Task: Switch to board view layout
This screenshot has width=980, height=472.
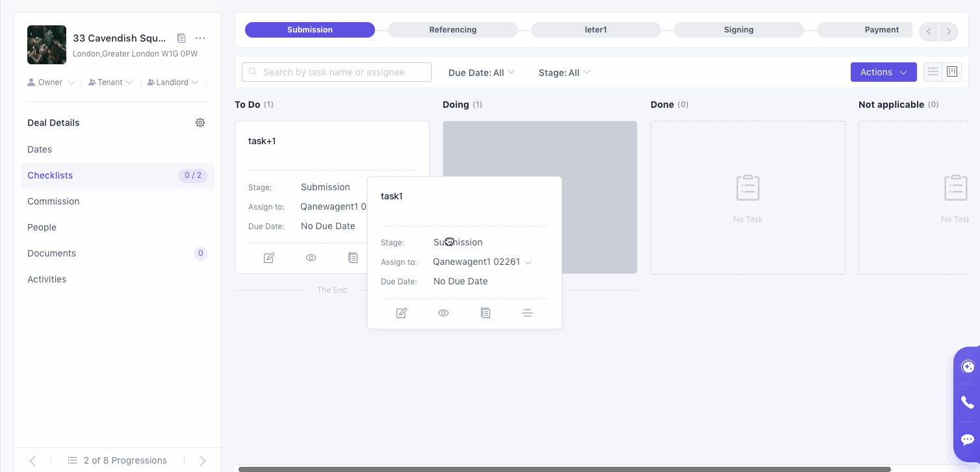Action: [952, 72]
